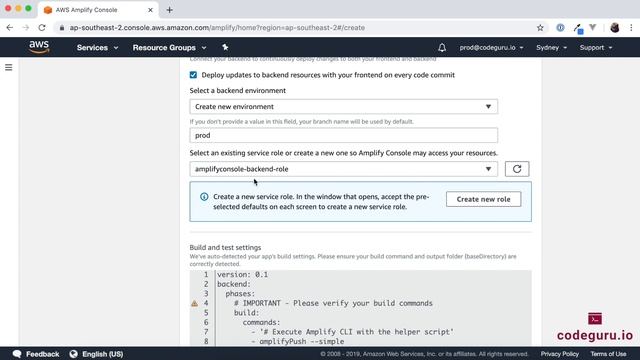Click the browser back arrow
This screenshot has width=640, height=360.
pos(10,28)
